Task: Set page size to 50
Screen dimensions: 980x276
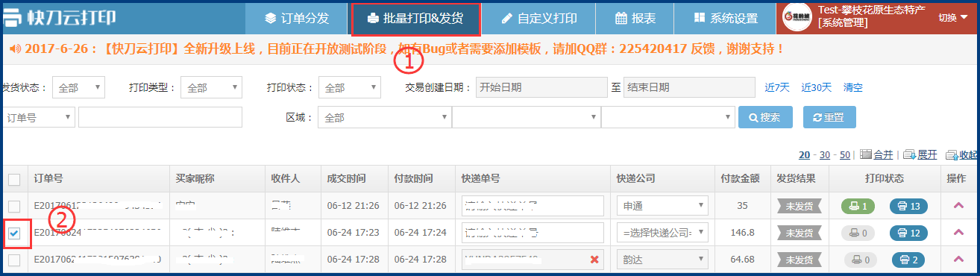Action: coord(845,154)
